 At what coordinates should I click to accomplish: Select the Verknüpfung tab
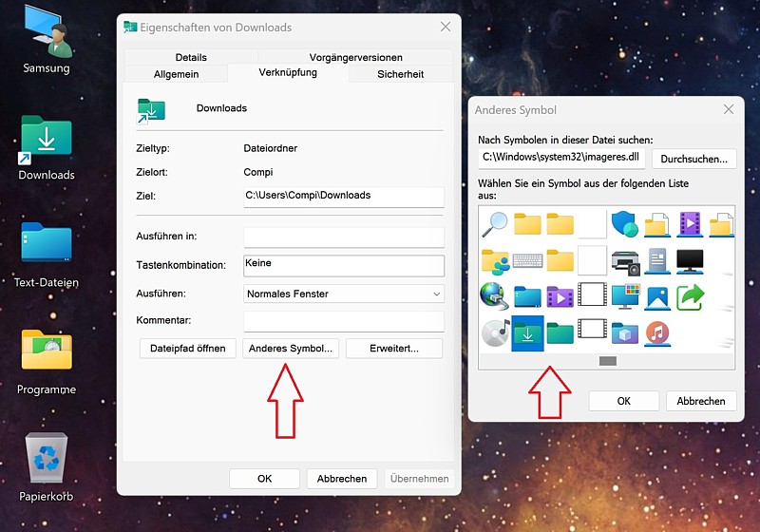point(288,73)
